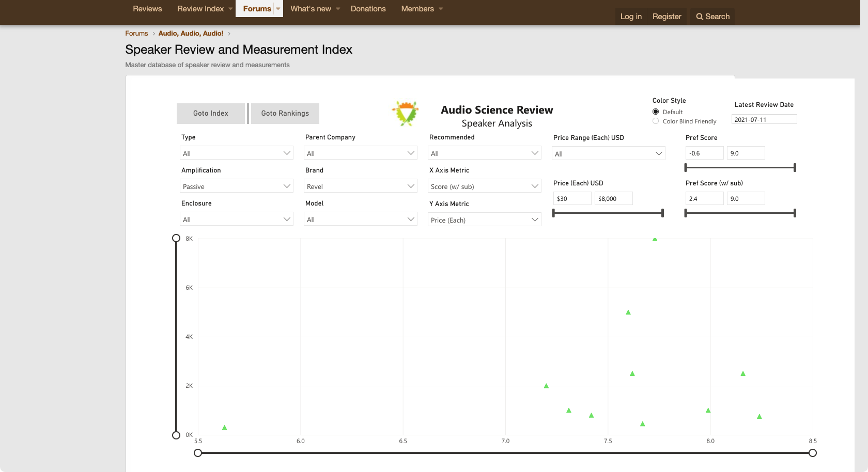
Task: Open the Review Index menu item
Action: (200, 9)
